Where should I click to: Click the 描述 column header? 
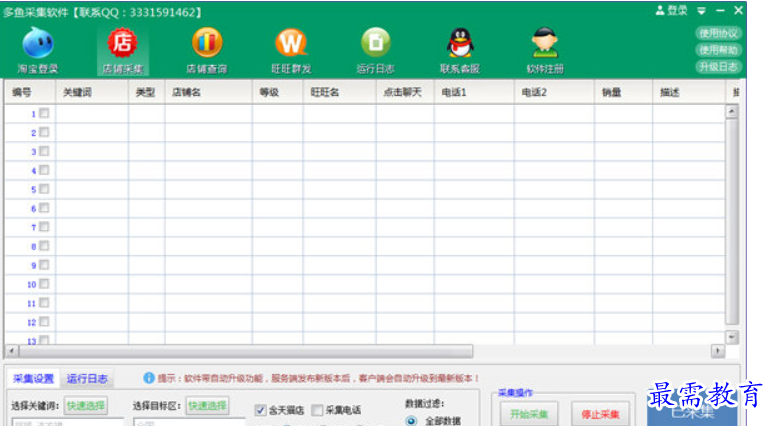point(689,92)
